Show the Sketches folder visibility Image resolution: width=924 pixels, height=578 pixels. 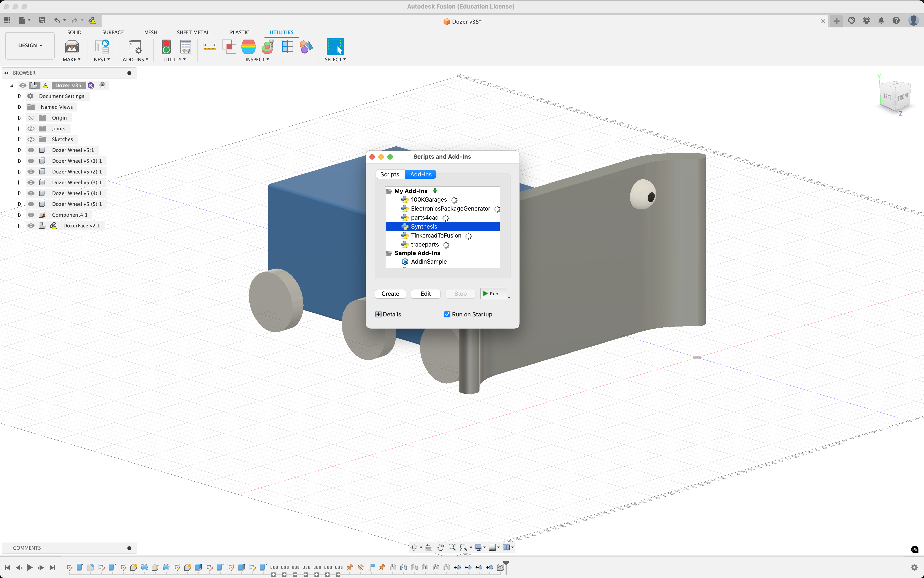(31, 139)
